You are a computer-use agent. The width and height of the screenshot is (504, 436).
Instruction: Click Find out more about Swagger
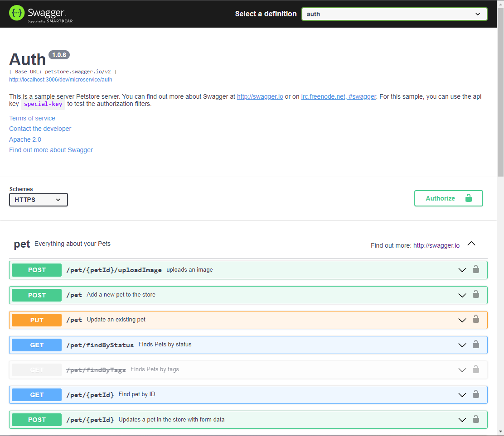pyautogui.click(x=51, y=150)
